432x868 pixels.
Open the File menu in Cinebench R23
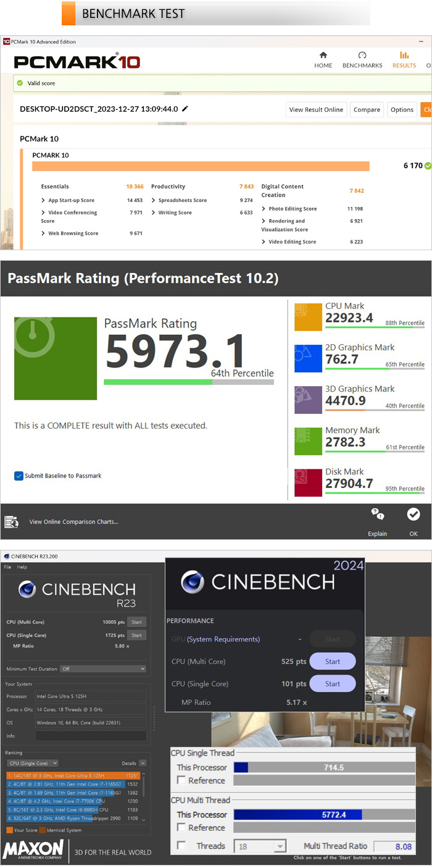coord(7,567)
